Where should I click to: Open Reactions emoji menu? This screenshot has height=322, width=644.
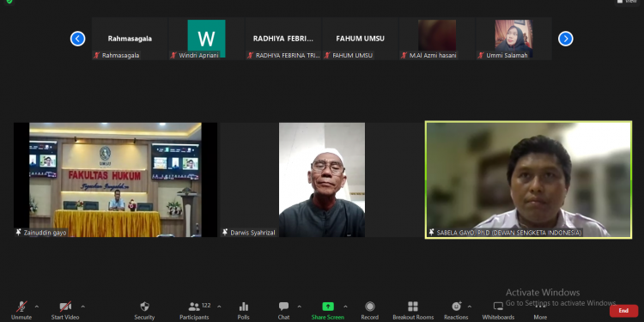pos(456,311)
